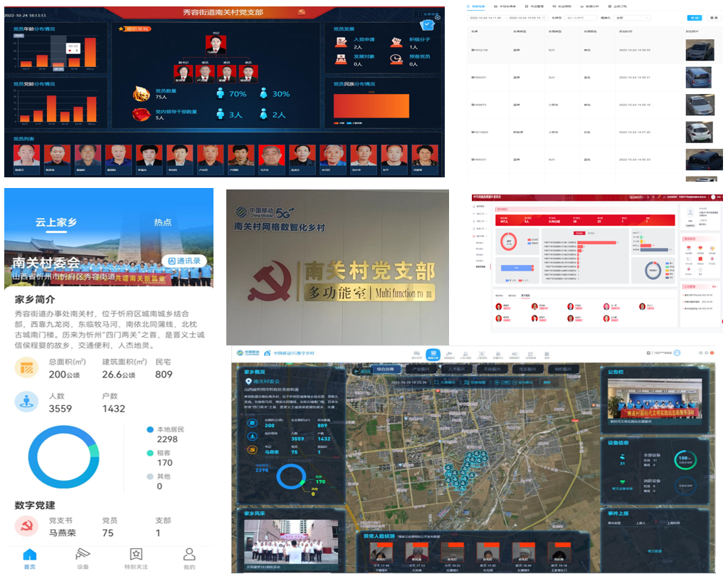Click the user avatar in 数字乡村 header
Screen dimensions: 728x579
[677, 353]
